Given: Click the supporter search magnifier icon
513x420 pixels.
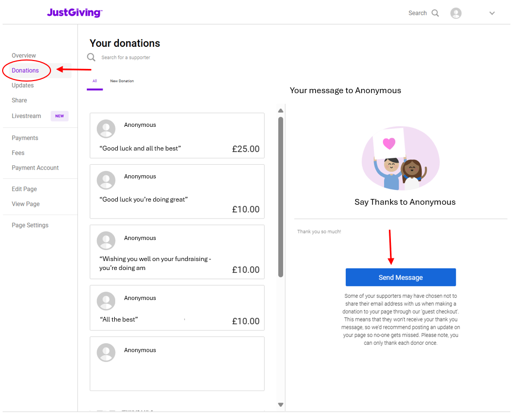Looking at the screenshot, I should click(x=91, y=57).
